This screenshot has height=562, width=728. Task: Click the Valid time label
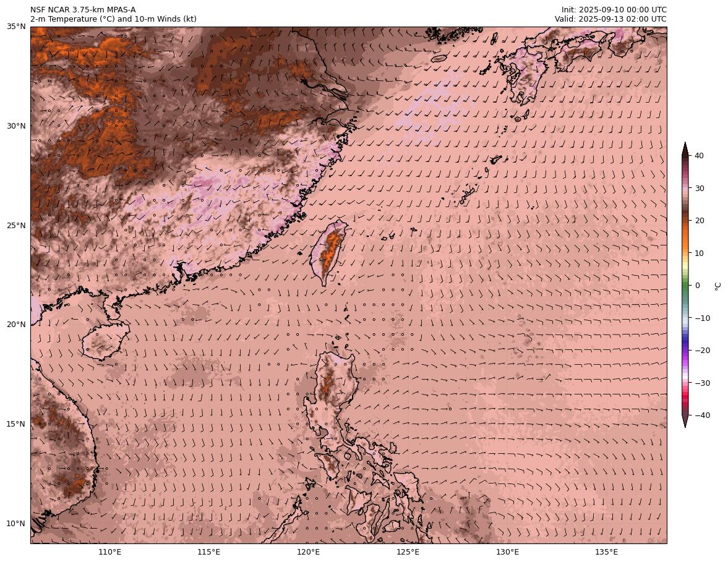tap(610, 19)
